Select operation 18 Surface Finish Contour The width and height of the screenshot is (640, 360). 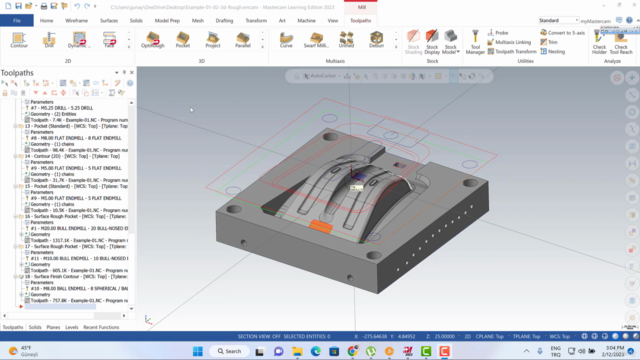(76, 276)
